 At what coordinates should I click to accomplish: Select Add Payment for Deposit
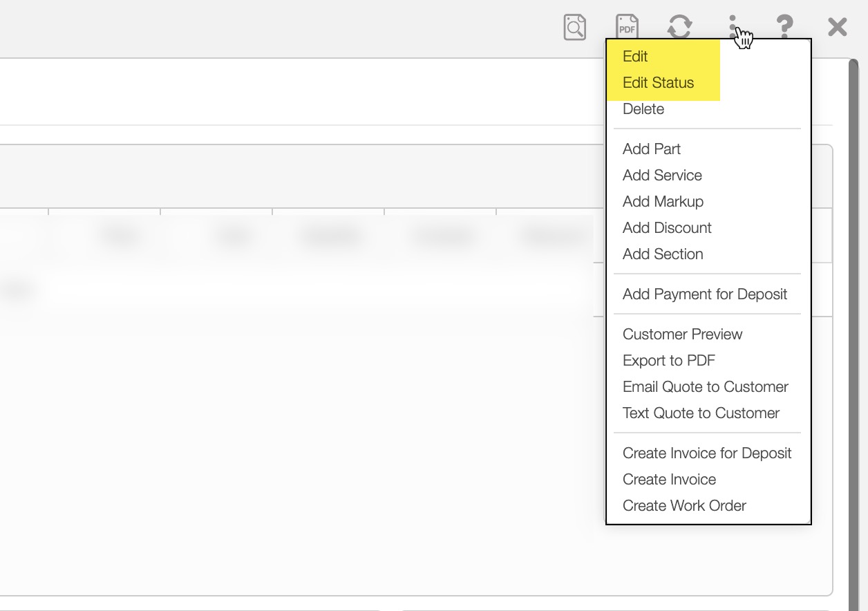click(705, 294)
